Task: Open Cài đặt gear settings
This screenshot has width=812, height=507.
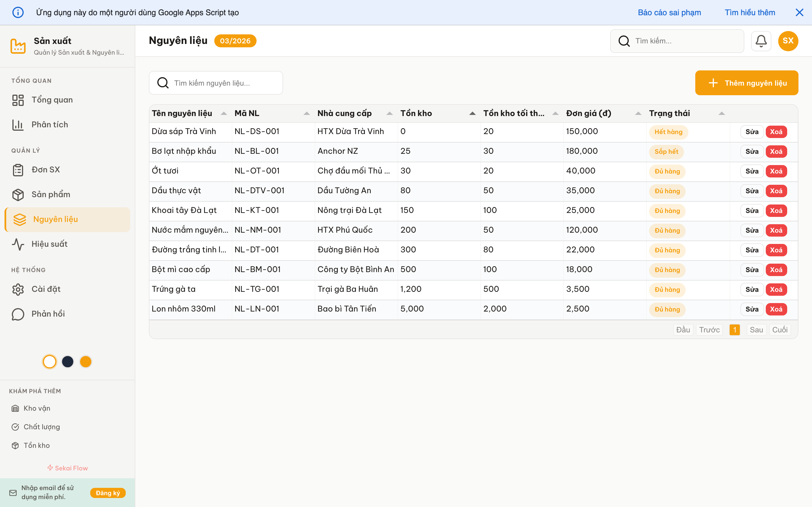Action: click(18, 289)
